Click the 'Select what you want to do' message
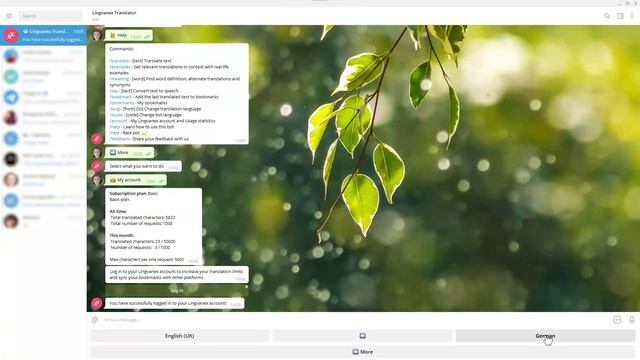640x360 pixels. (143, 166)
